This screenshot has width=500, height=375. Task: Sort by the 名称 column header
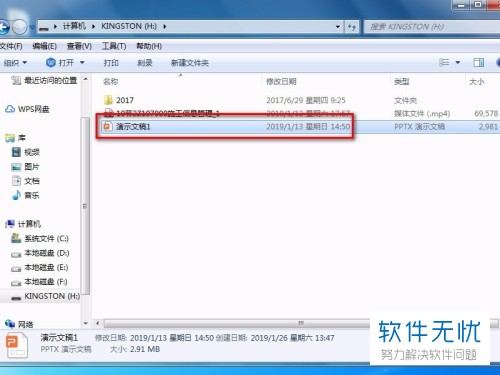(x=111, y=81)
